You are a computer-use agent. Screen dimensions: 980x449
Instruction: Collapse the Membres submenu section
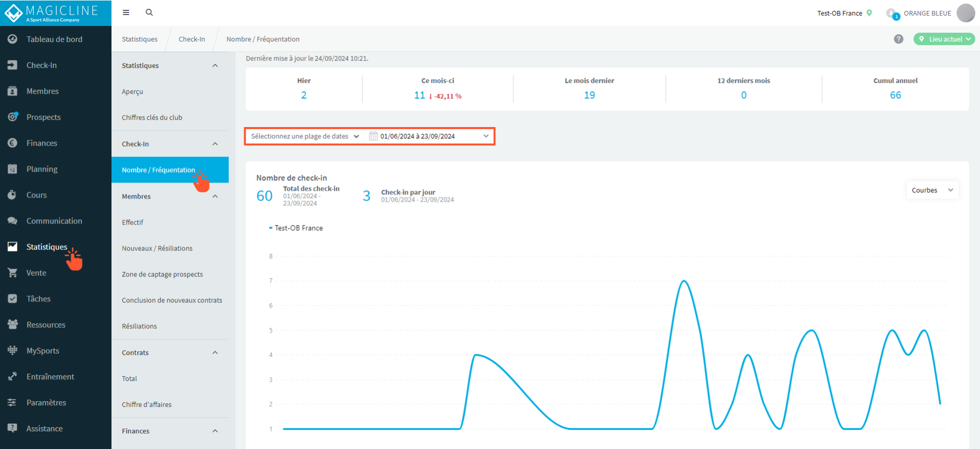(x=215, y=196)
